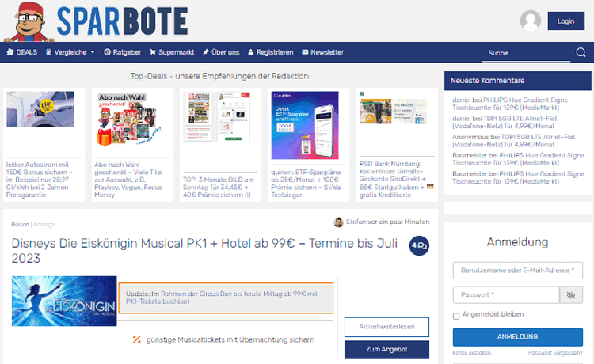Click the DEALS menu icon
Image resolution: width=594 pixels, height=364 pixels.
[x=10, y=52]
